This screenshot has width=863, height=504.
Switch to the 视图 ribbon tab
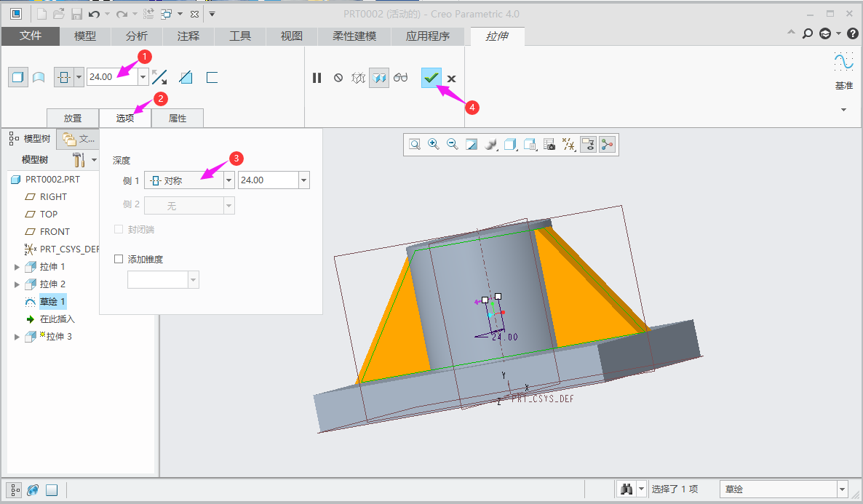click(x=292, y=36)
